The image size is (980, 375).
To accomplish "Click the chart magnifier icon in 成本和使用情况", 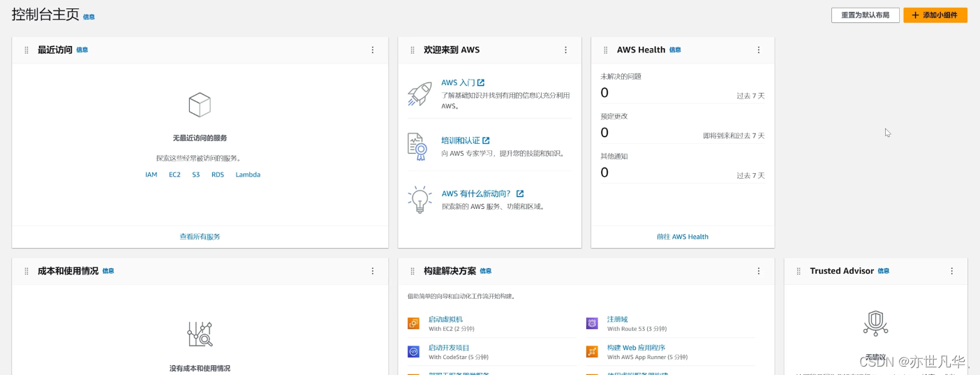I will click(200, 334).
